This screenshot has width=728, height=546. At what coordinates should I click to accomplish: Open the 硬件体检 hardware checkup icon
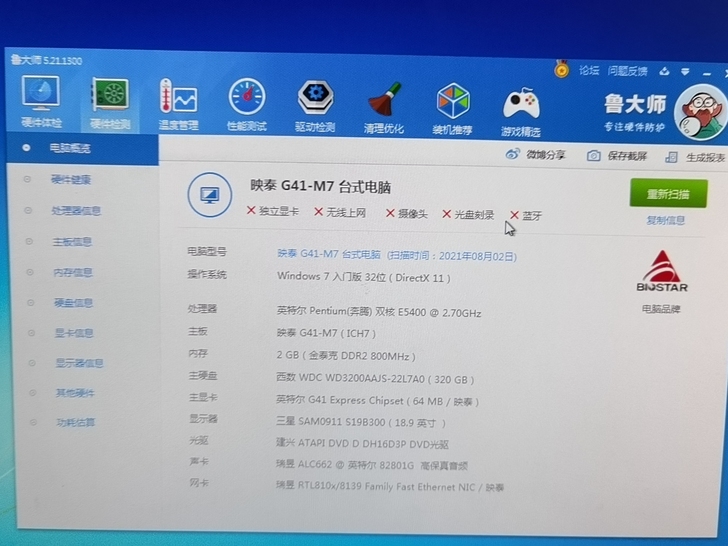(41, 102)
